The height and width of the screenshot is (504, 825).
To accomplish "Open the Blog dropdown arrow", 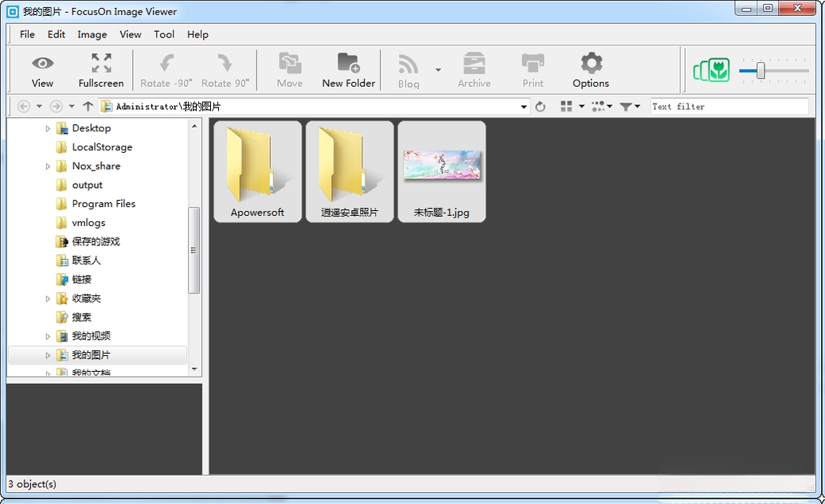I will [438, 70].
